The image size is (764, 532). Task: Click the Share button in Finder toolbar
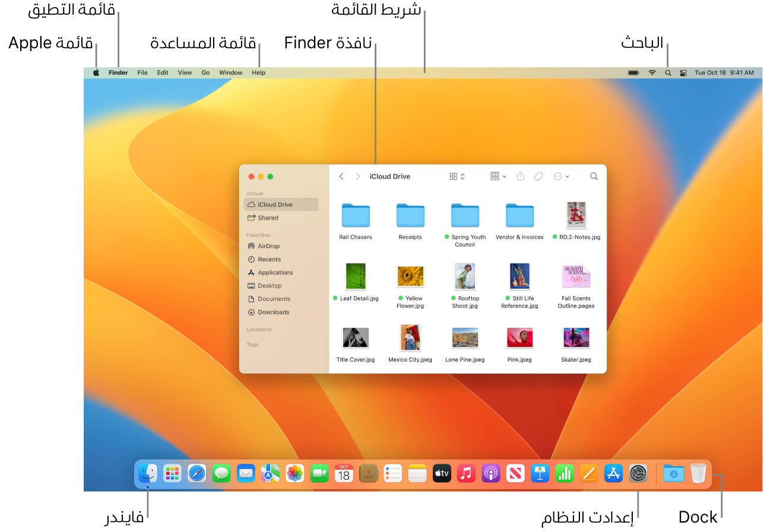tap(521, 176)
